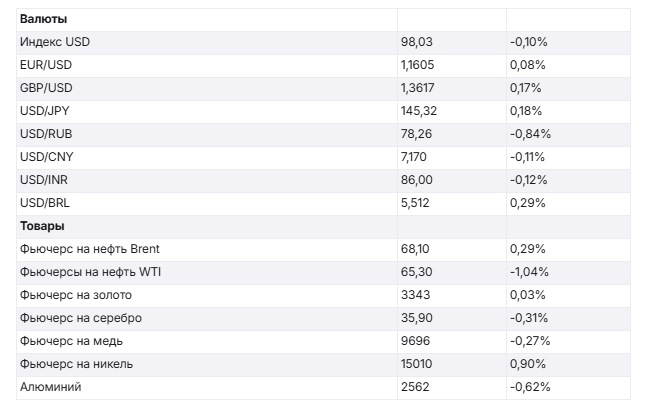
Task: Click the USD/CNY row label
Action: pyautogui.click(x=47, y=157)
